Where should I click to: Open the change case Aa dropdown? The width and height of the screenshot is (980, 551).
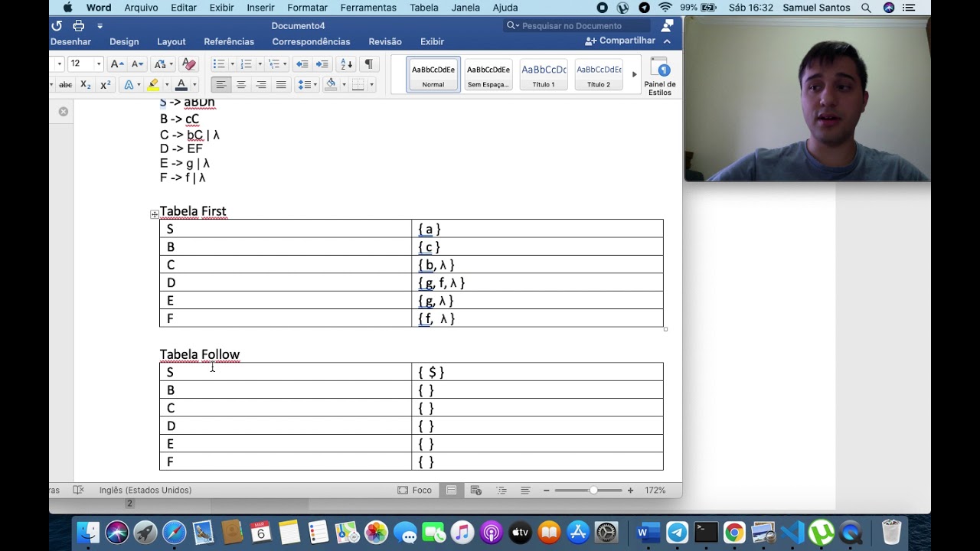(x=162, y=64)
